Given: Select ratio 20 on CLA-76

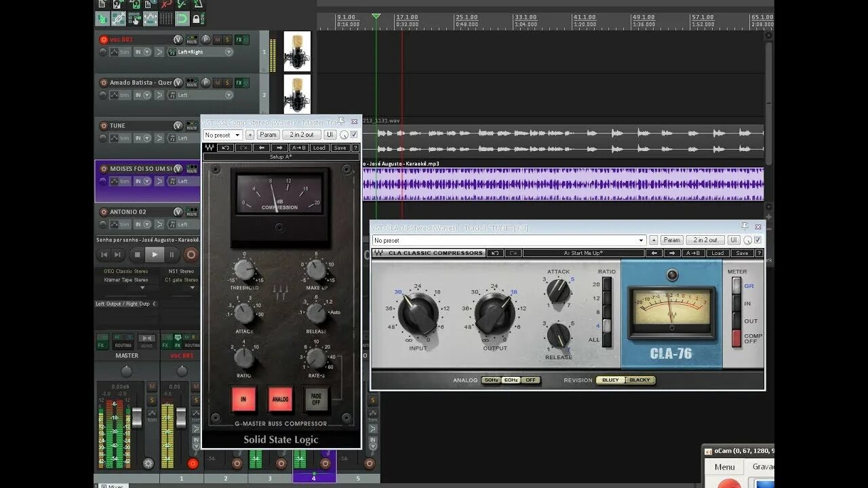Looking at the screenshot, I should (x=607, y=284).
